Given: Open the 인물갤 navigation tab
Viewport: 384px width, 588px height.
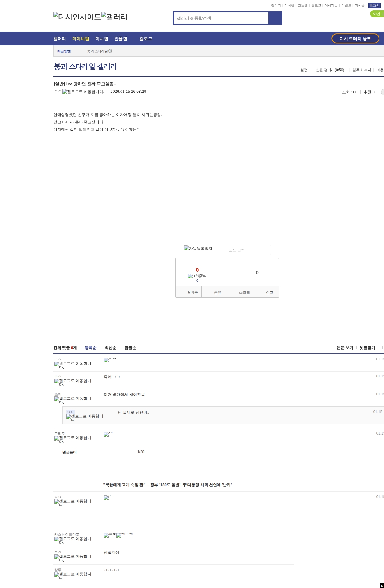Looking at the screenshot, I should tap(121, 38).
